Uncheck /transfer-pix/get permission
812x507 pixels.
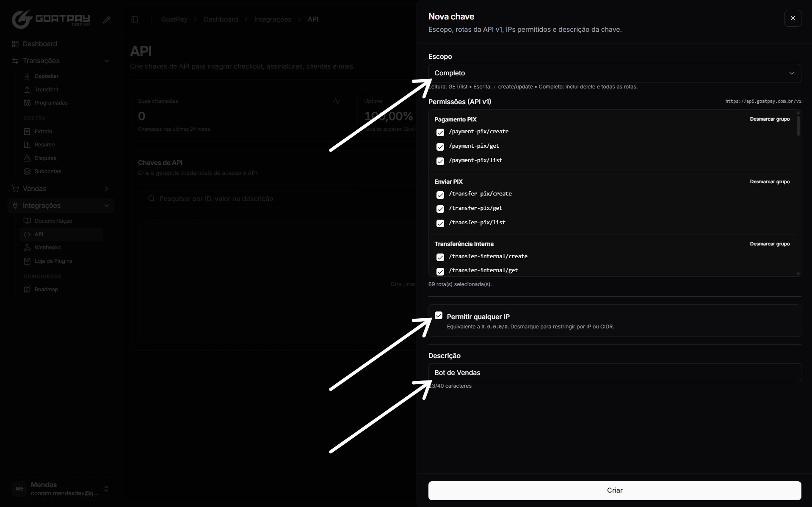tap(440, 209)
